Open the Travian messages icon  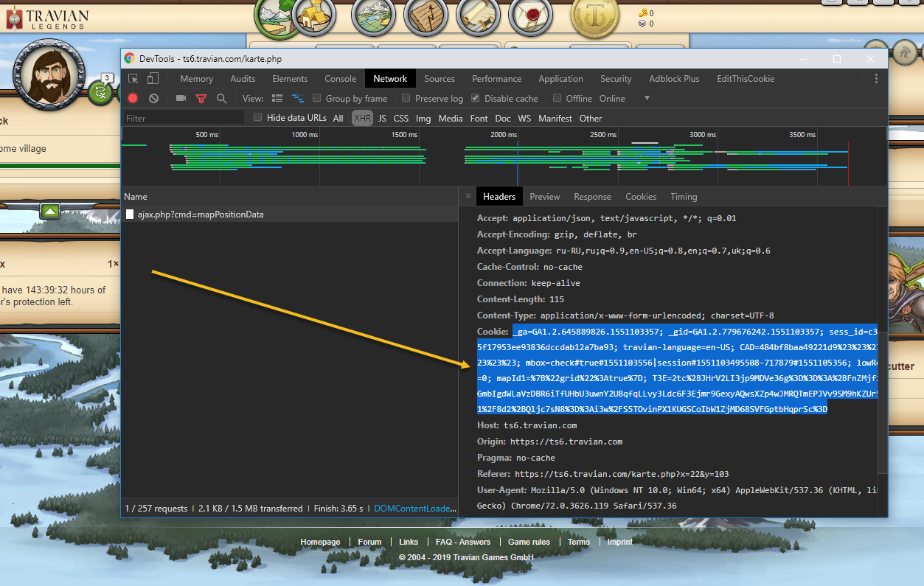click(x=530, y=15)
